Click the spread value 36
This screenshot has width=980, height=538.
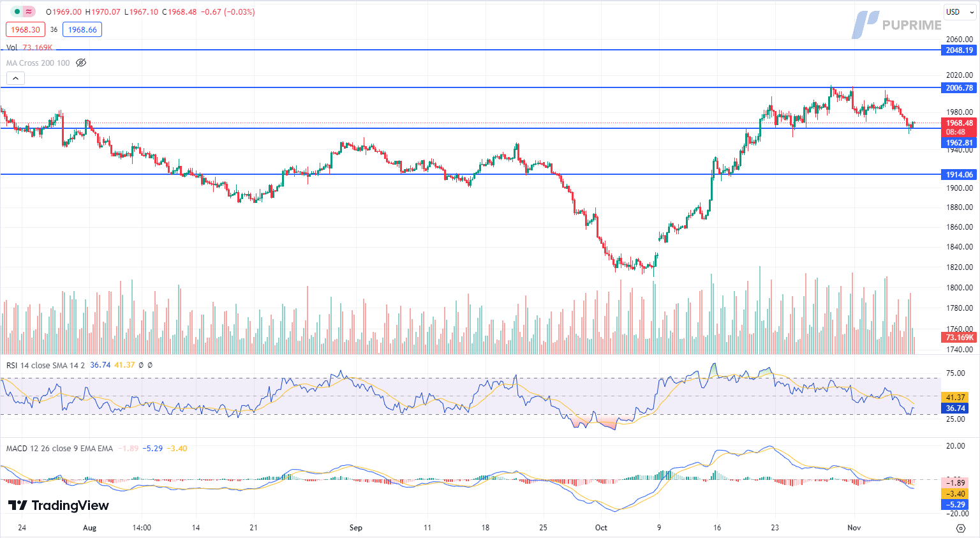click(x=54, y=29)
